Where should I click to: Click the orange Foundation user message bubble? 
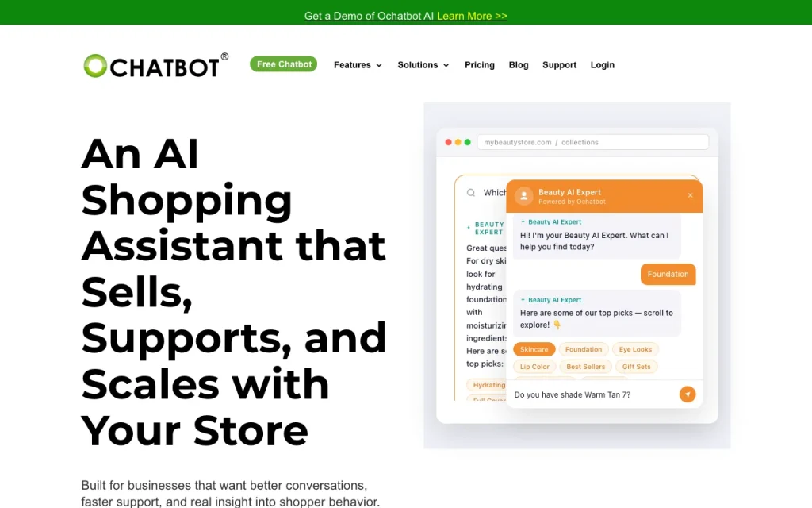click(668, 274)
